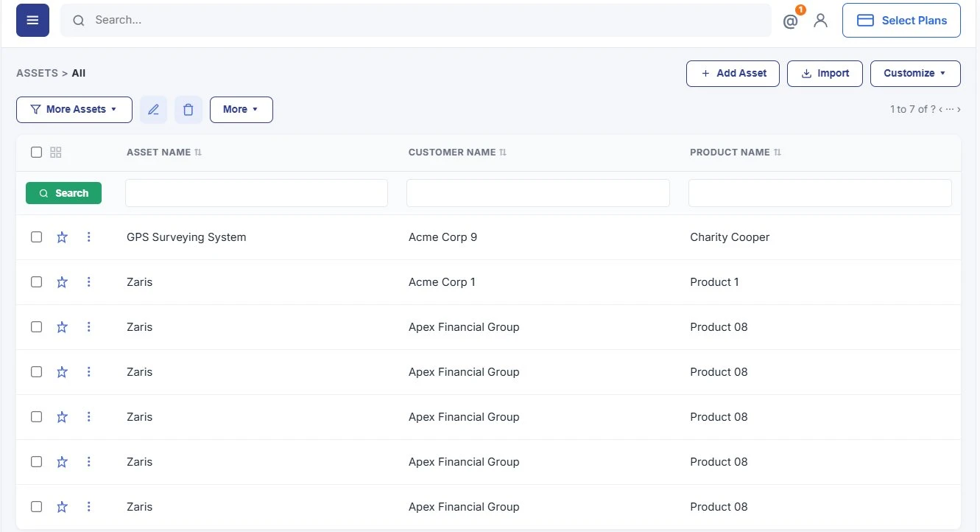The image size is (980, 532).
Task: Focus the top global Search field
Action: pyautogui.click(x=415, y=20)
